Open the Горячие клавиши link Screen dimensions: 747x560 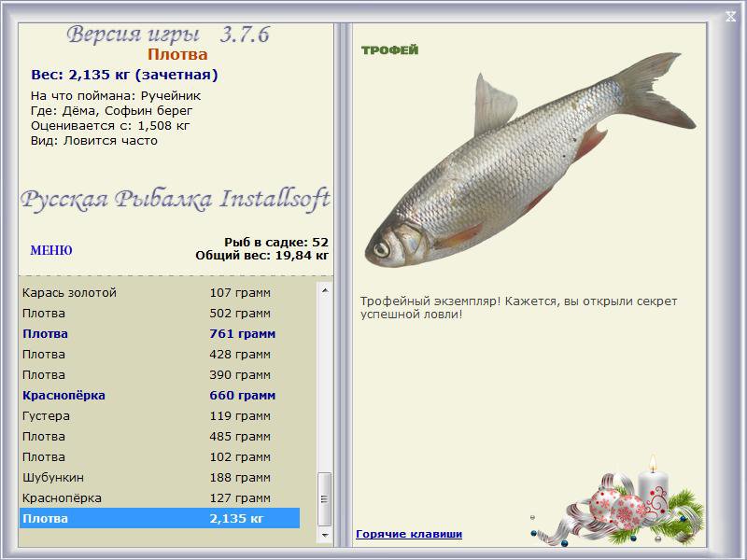click(409, 534)
